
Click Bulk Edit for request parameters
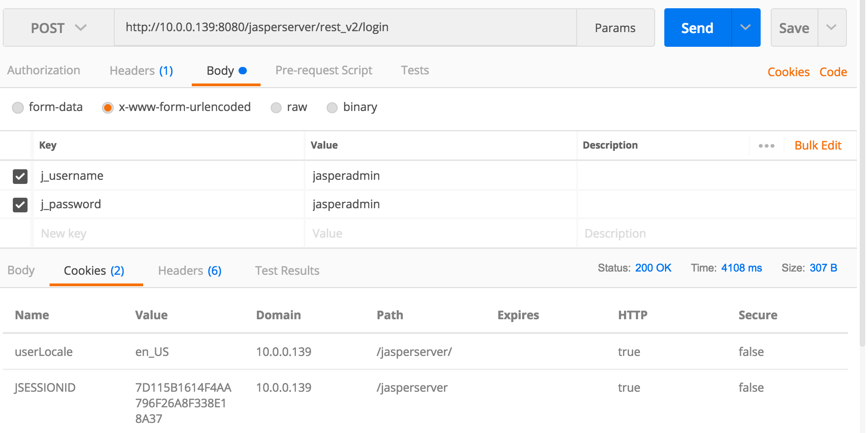(818, 145)
